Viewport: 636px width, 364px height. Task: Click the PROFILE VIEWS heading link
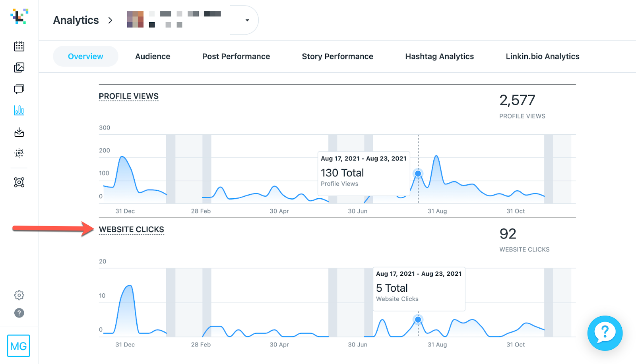pyautogui.click(x=128, y=96)
